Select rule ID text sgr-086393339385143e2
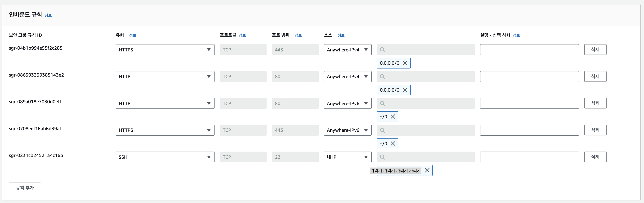Image resolution: width=644 pixels, height=203 pixels. [37, 75]
